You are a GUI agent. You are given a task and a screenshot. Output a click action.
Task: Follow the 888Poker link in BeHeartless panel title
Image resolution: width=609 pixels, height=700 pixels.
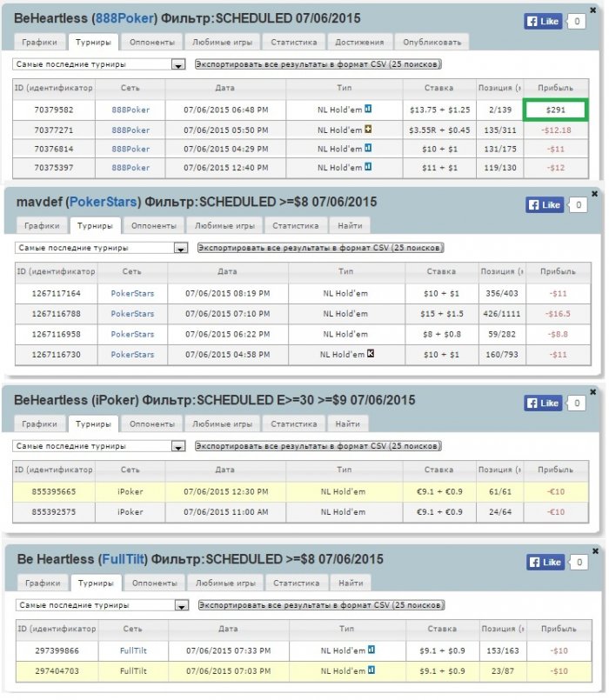(124, 18)
